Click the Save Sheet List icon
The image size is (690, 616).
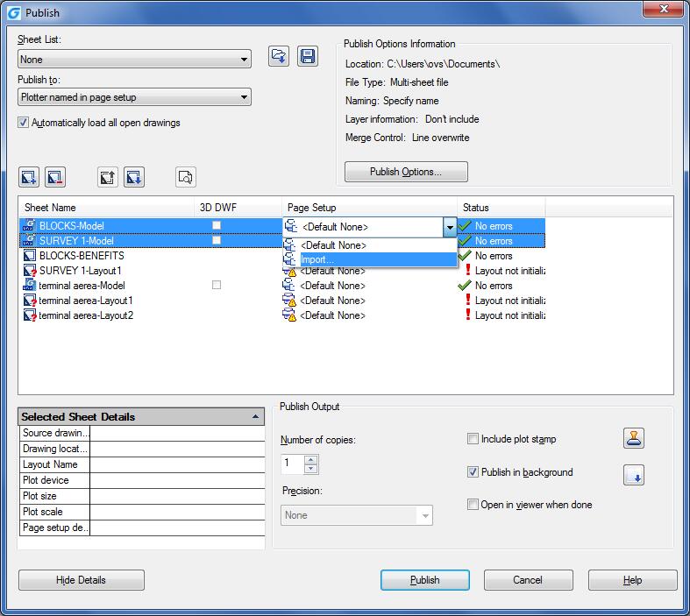pos(307,57)
